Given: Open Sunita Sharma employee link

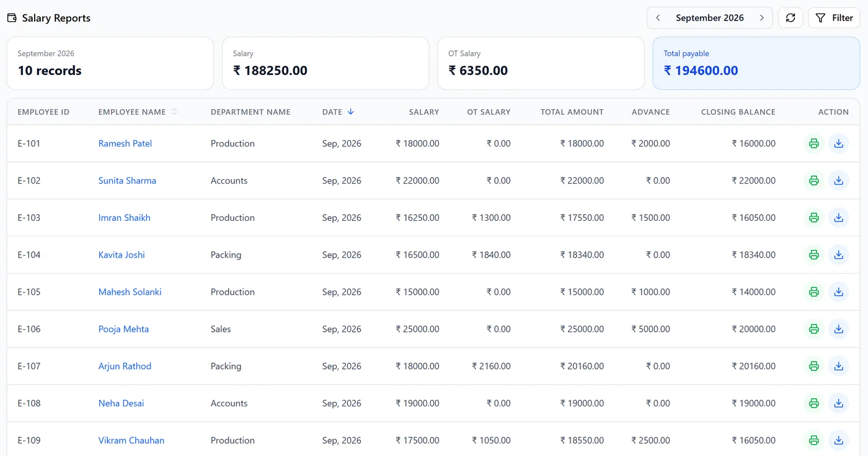Looking at the screenshot, I should tap(127, 181).
